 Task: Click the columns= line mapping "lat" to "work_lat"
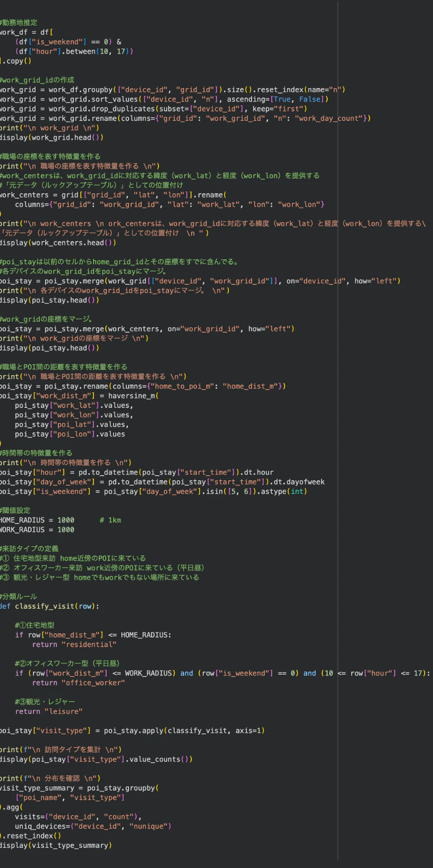170,204
